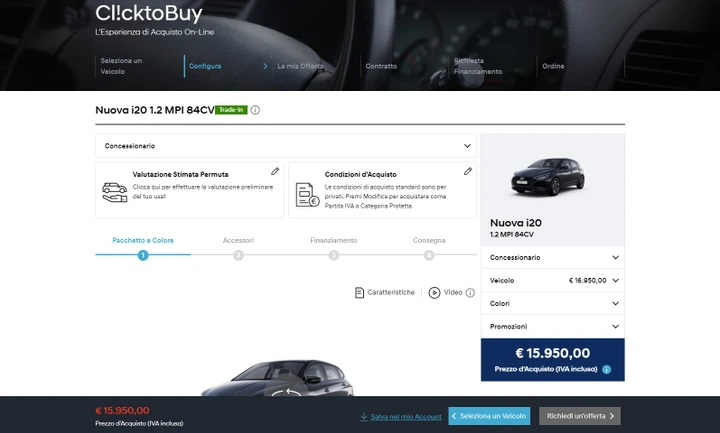Switch to Accessori tab
Screen dimensions: 720x433
[238, 240]
